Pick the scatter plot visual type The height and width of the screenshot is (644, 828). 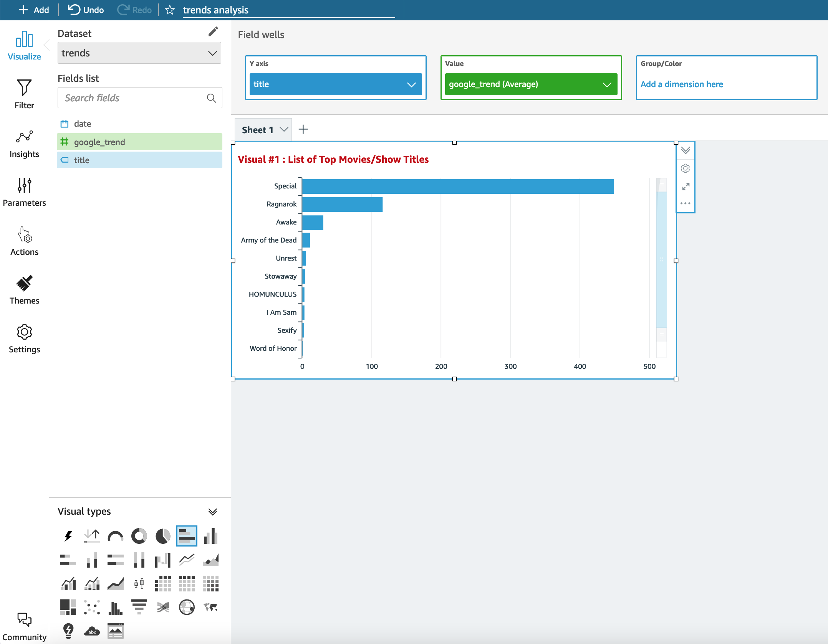pyautogui.click(x=92, y=607)
